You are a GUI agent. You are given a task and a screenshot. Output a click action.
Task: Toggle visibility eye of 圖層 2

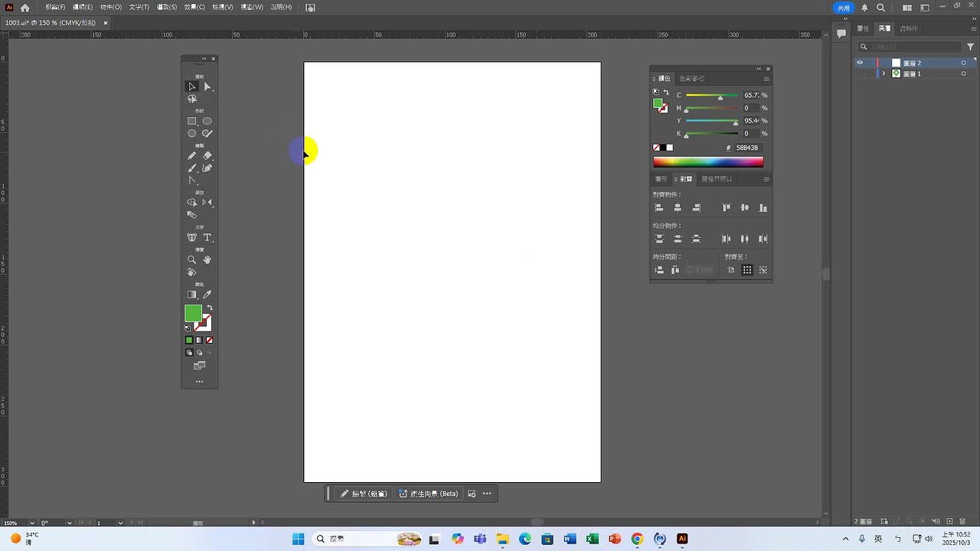(x=860, y=63)
